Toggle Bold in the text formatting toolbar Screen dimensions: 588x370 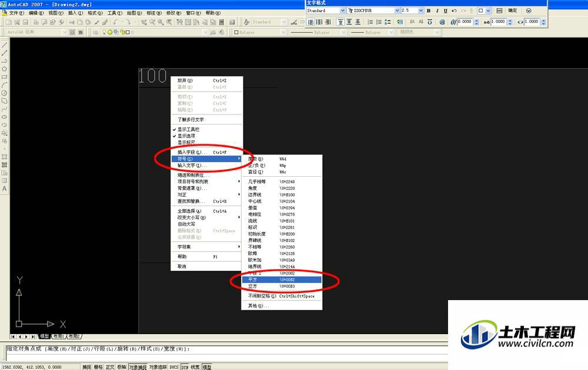429,11
